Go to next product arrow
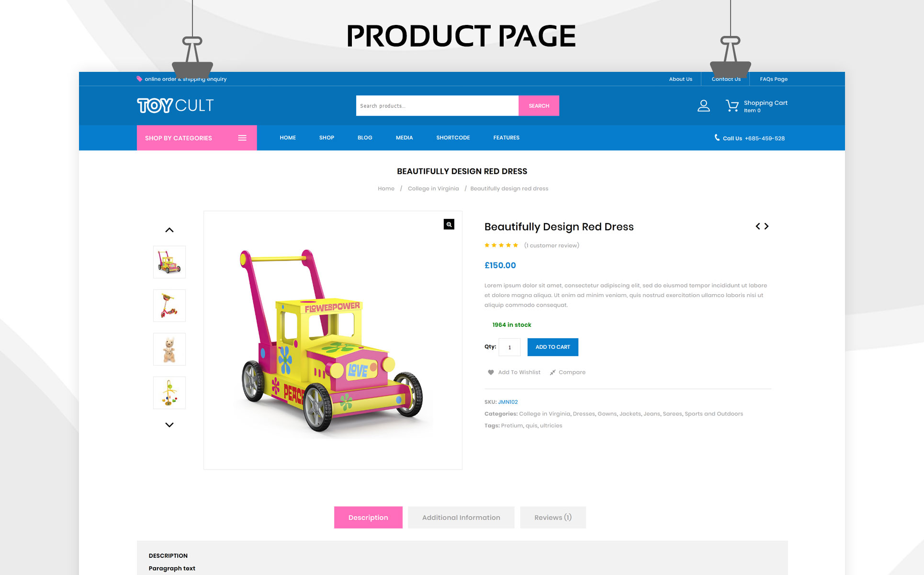924x575 pixels. click(x=766, y=226)
